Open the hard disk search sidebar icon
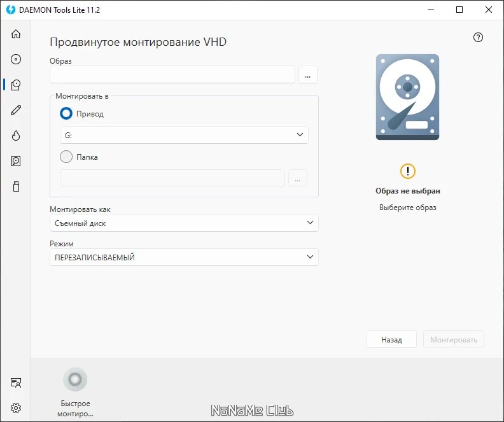504x422 pixels. (16, 161)
